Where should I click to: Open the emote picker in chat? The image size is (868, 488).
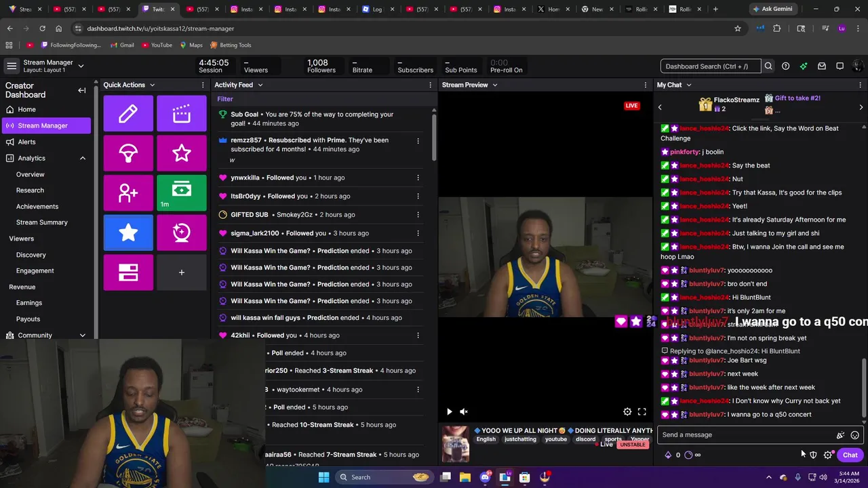854,435
